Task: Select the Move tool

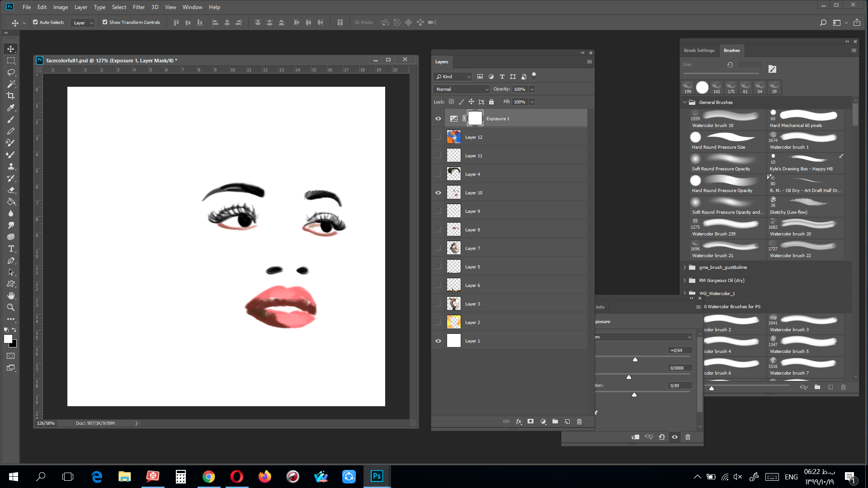Action: tap(11, 49)
